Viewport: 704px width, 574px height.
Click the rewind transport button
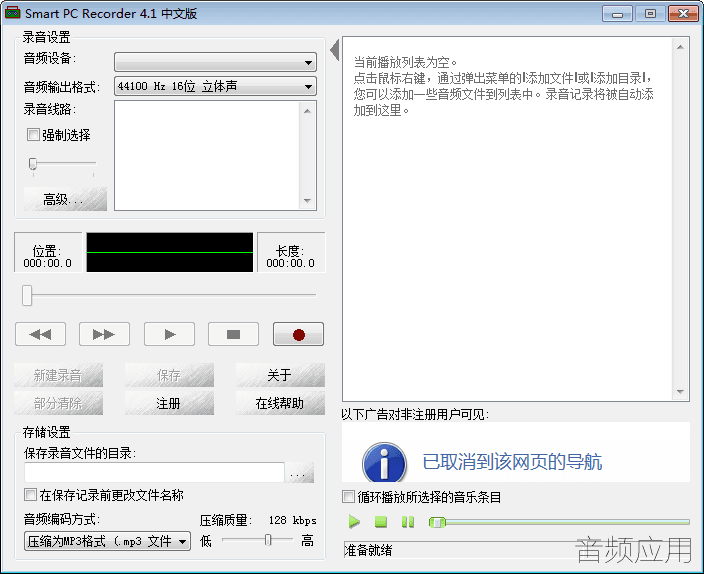point(40,334)
